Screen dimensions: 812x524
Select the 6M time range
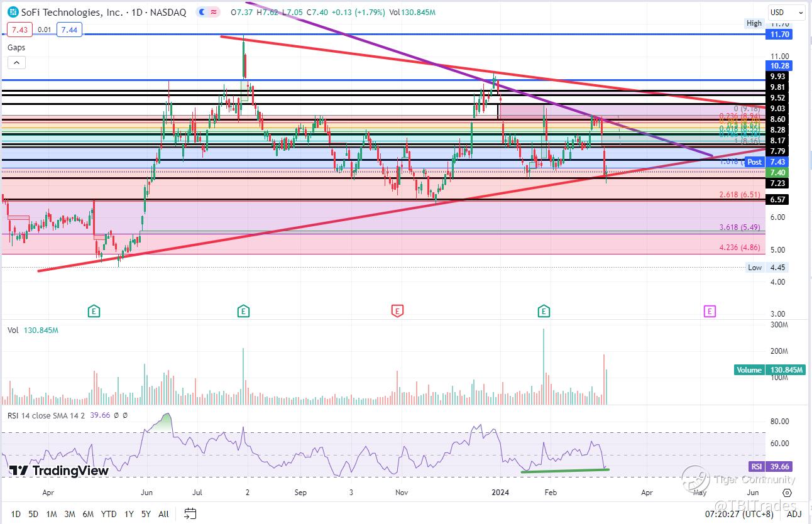88,514
